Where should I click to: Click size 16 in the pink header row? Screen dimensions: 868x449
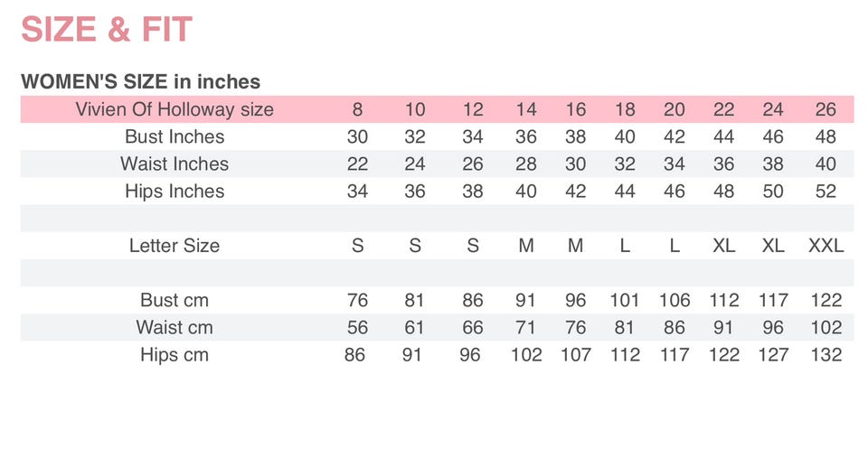click(x=576, y=110)
